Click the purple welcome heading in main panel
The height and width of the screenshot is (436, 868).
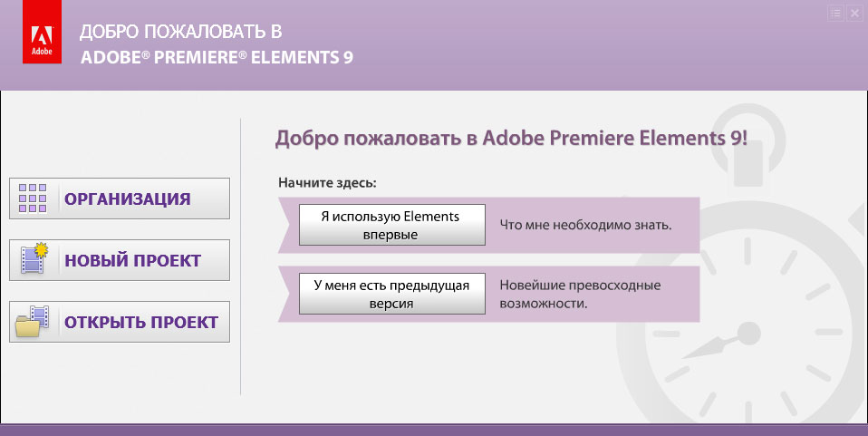(511, 139)
